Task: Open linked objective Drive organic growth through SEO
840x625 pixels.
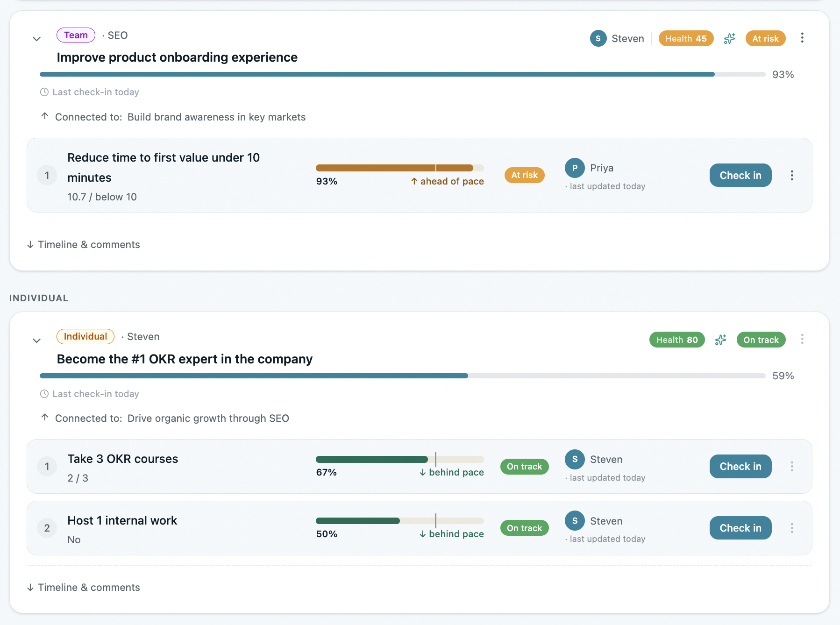Action: click(x=208, y=418)
